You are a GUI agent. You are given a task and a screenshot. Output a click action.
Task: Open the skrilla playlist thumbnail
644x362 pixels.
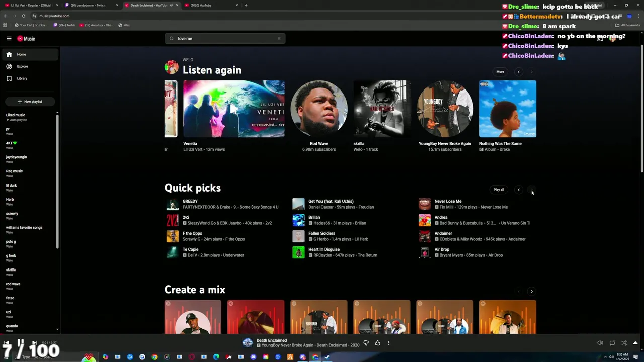pyautogui.click(x=382, y=109)
